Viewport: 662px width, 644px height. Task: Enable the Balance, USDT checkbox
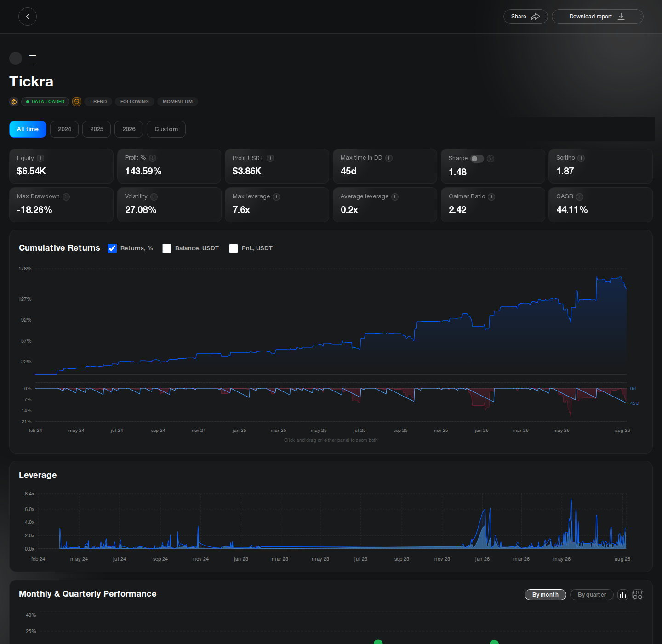[167, 248]
